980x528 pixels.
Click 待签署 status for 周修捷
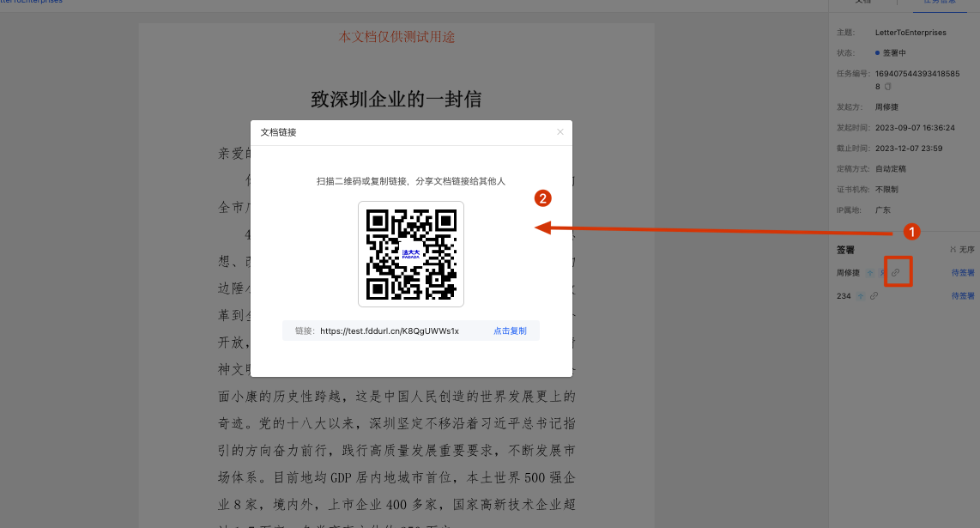963,273
